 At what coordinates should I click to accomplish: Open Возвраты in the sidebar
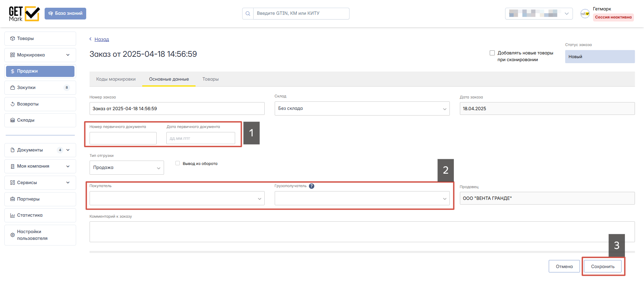pyautogui.click(x=40, y=104)
